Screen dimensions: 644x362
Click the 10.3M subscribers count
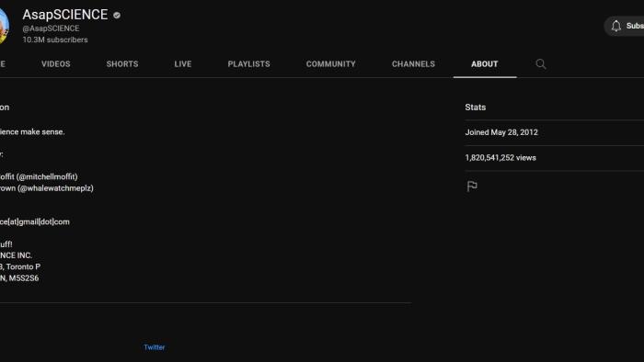click(55, 40)
